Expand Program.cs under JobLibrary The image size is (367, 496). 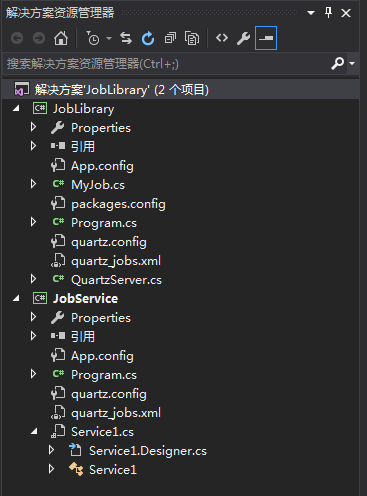(x=33, y=222)
